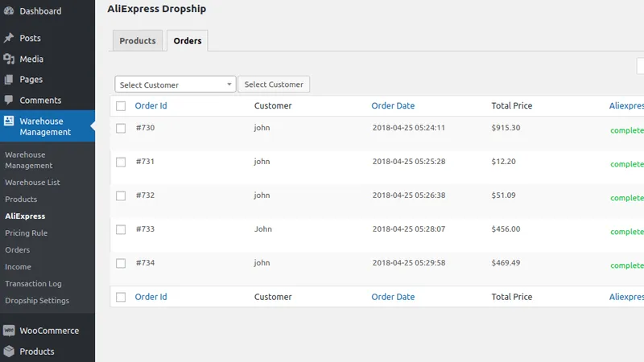644x362 pixels.
Task: Click order number #730
Action: pos(146,128)
